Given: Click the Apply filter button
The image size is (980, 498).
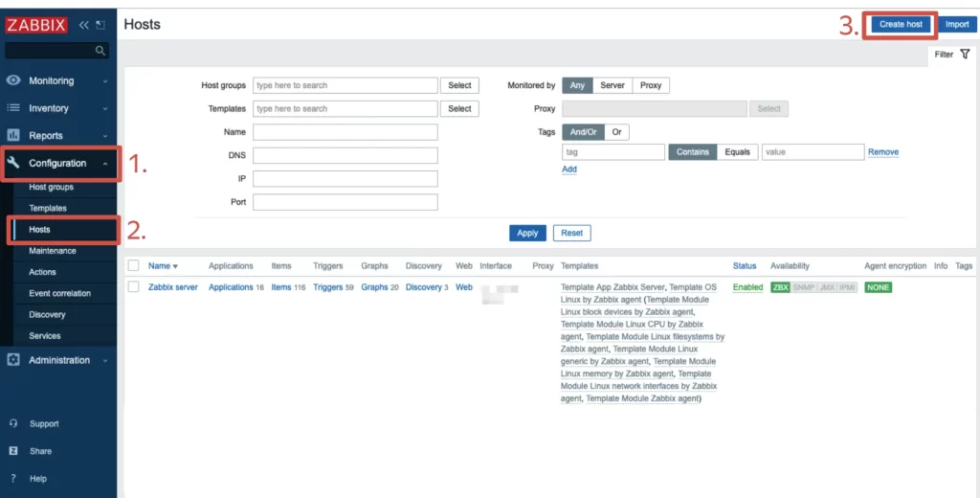Looking at the screenshot, I should click(x=527, y=233).
